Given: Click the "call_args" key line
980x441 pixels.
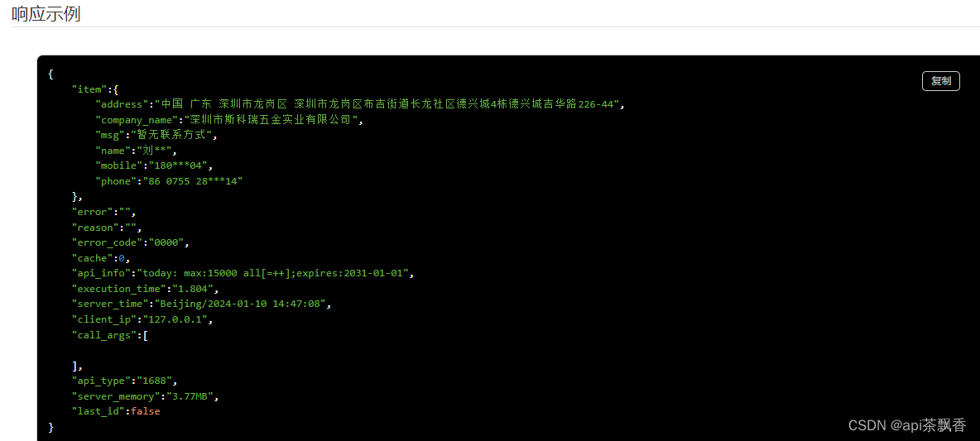Looking at the screenshot, I should [109, 335].
